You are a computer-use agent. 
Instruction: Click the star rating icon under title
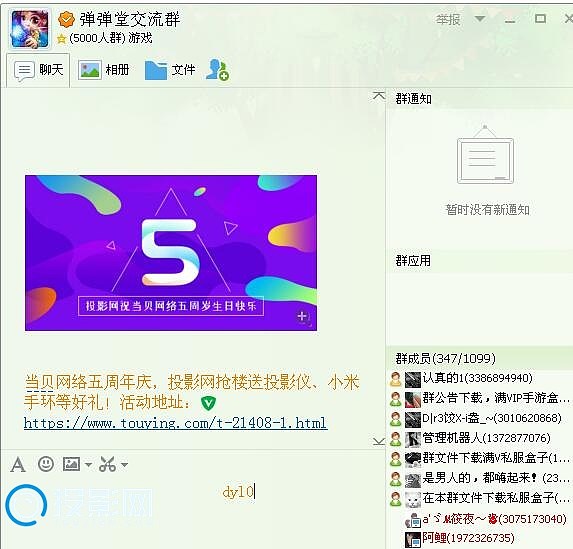61,38
